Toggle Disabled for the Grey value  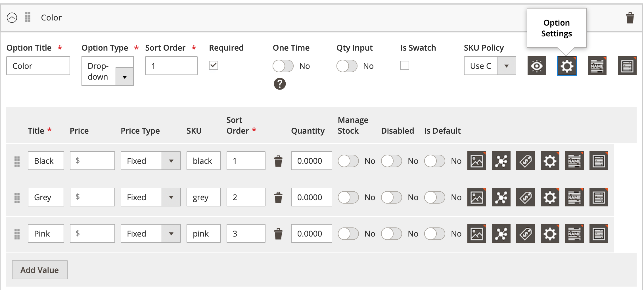coord(391,197)
